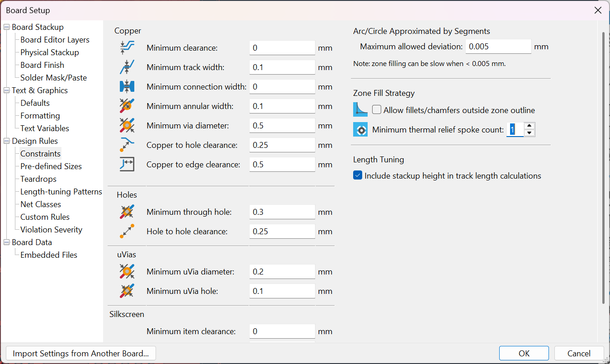Click the Copper to edge clearance icon

click(x=127, y=165)
